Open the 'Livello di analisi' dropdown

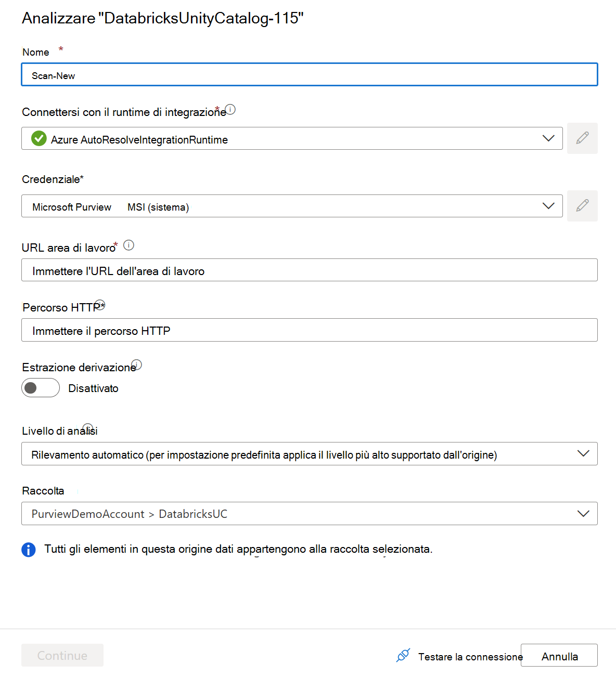coord(583,453)
